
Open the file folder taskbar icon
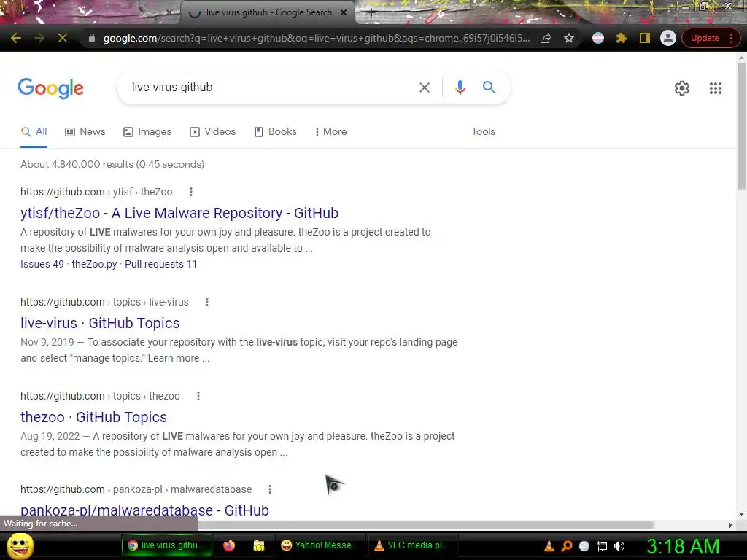point(259,545)
